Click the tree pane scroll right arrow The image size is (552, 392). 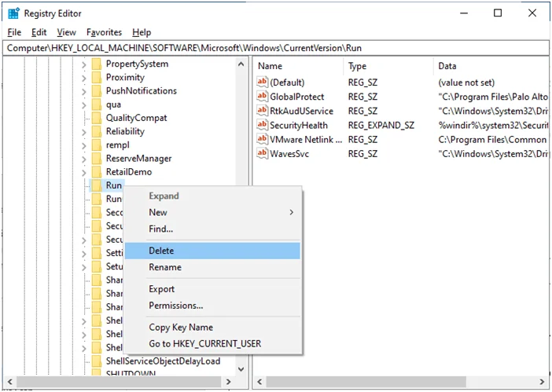(x=229, y=382)
